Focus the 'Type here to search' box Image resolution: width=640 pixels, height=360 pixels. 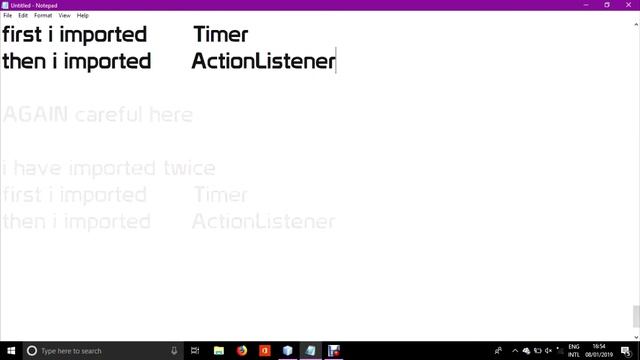[x=102, y=351]
